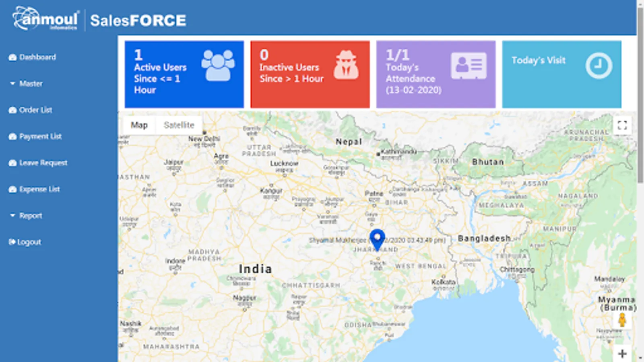Switch map to Satellite view

pyautogui.click(x=179, y=125)
